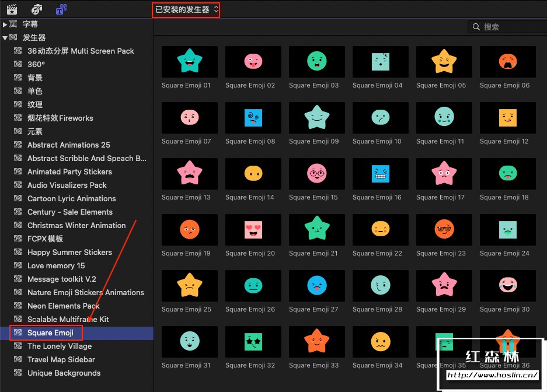Select Square Emoji 29 angry star thumbnail

[444, 286]
